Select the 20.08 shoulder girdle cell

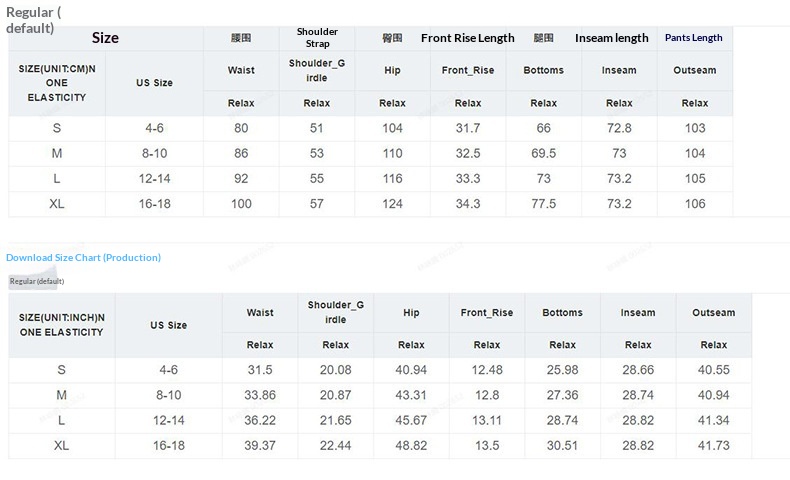pos(335,370)
